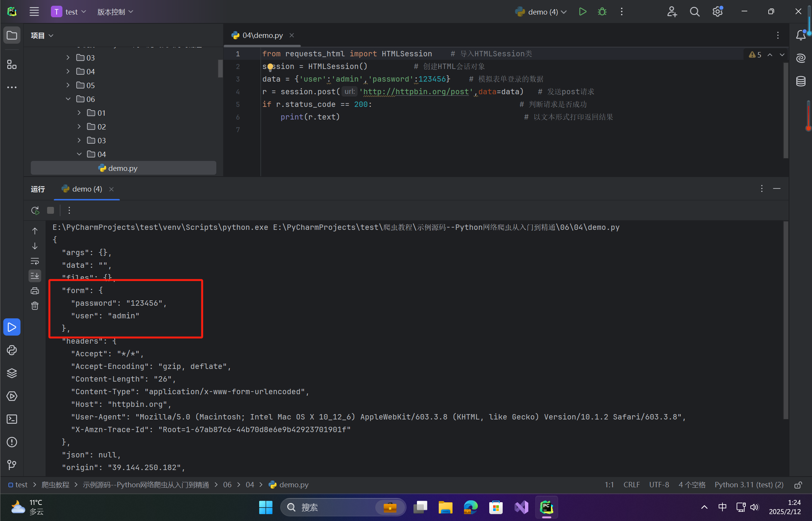Image resolution: width=812 pixels, height=521 pixels.
Task: Open the AI Assistant panel
Action: tap(801, 58)
